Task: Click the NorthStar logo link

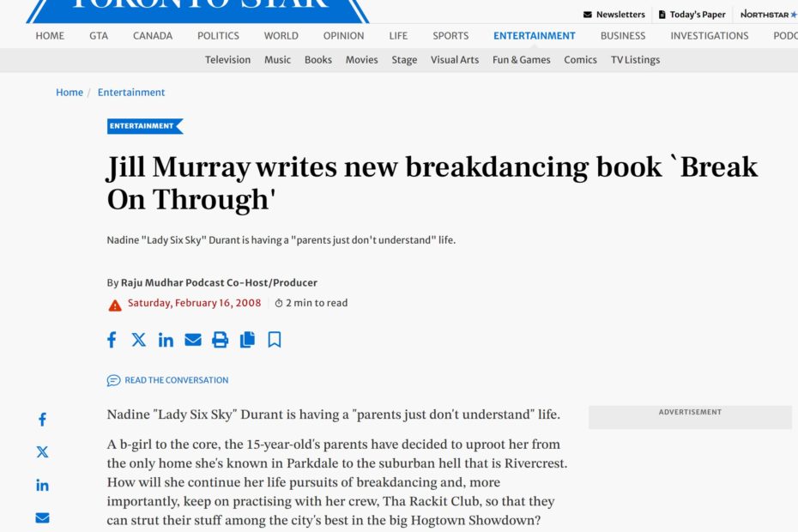Action: [769, 15]
